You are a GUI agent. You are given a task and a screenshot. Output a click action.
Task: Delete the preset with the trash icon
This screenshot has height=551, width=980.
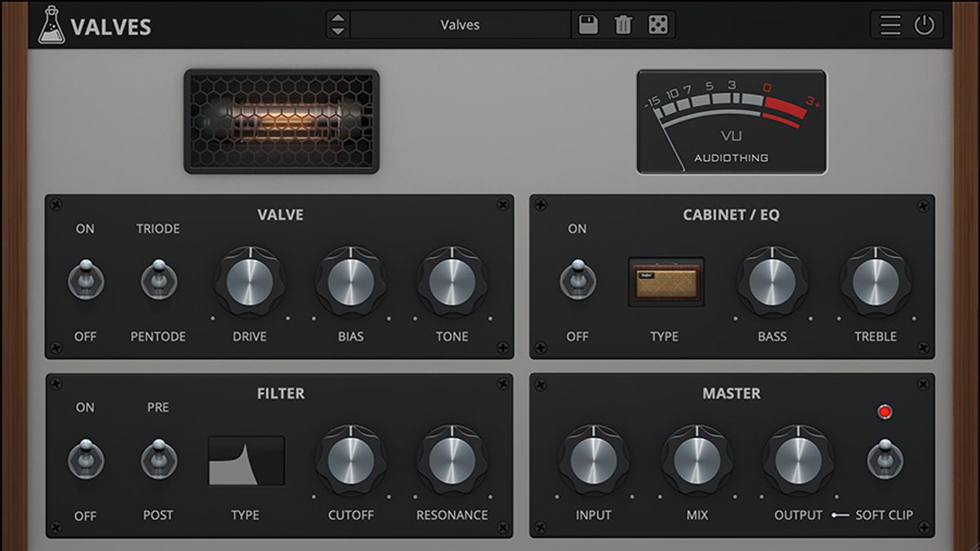pyautogui.click(x=623, y=24)
